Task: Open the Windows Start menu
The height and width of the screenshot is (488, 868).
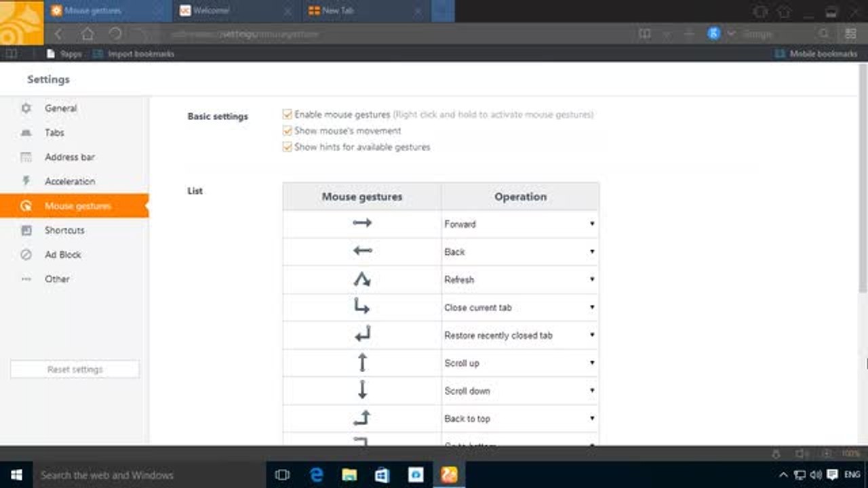Action: click(16, 474)
